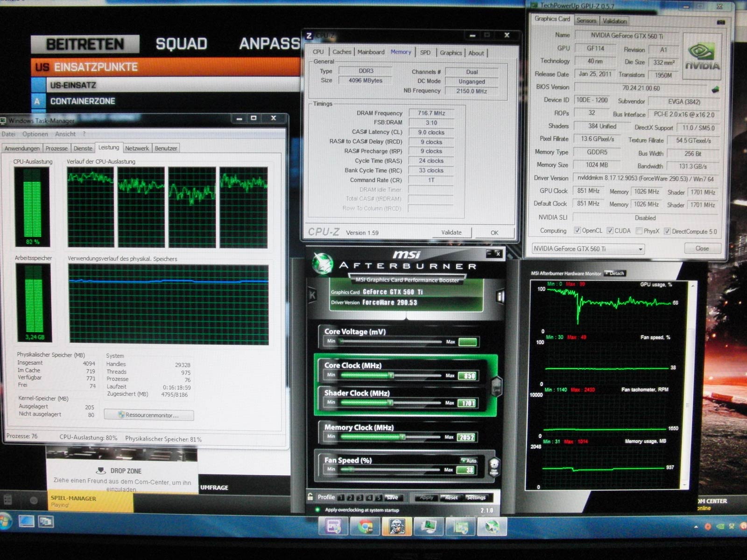
Task: Click the GPU-Z screenshot camera icon
Action: pos(721,21)
